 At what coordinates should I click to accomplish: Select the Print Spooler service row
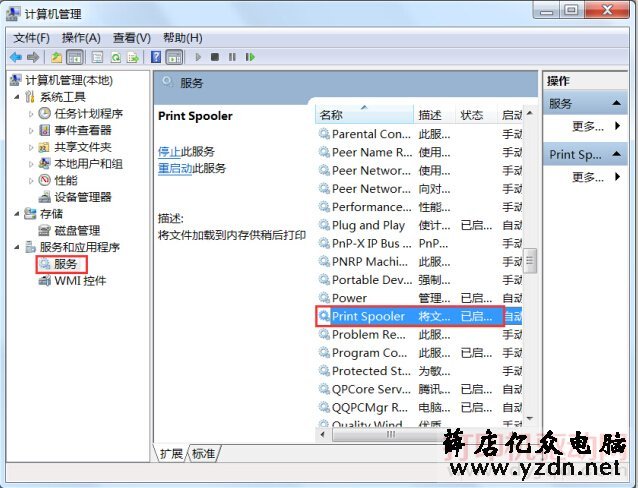(x=419, y=316)
